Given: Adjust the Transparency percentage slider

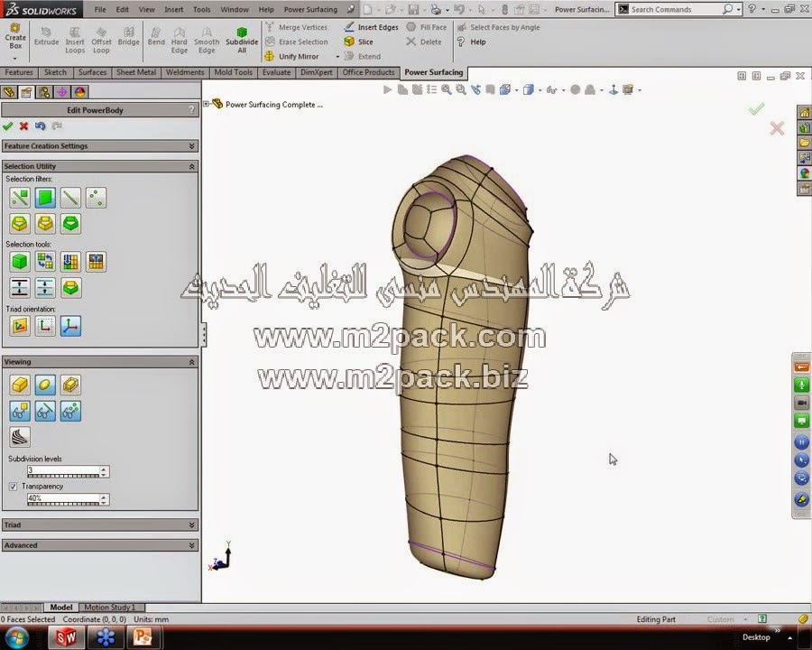Looking at the screenshot, I should (x=63, y=503).
